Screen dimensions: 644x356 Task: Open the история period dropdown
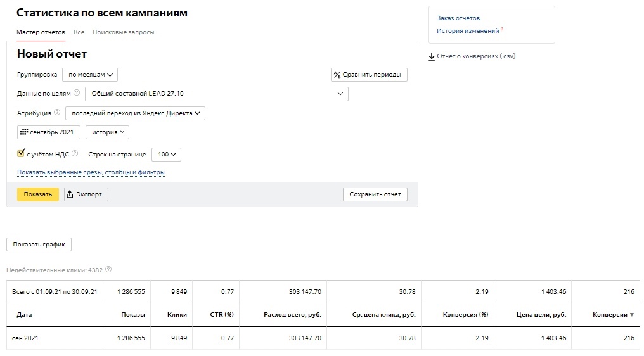click(107, 132)
